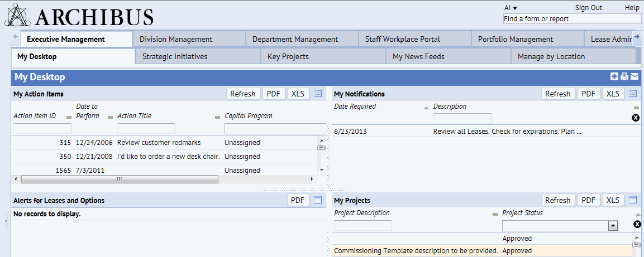Click the email envelope icon

pyautogui.click(x=635, y=76)
